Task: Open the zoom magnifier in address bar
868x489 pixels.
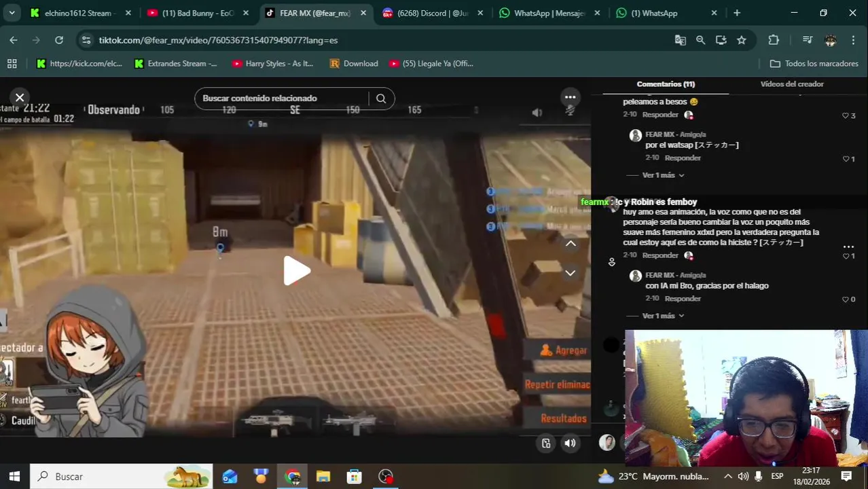Action: pos(700,40)
